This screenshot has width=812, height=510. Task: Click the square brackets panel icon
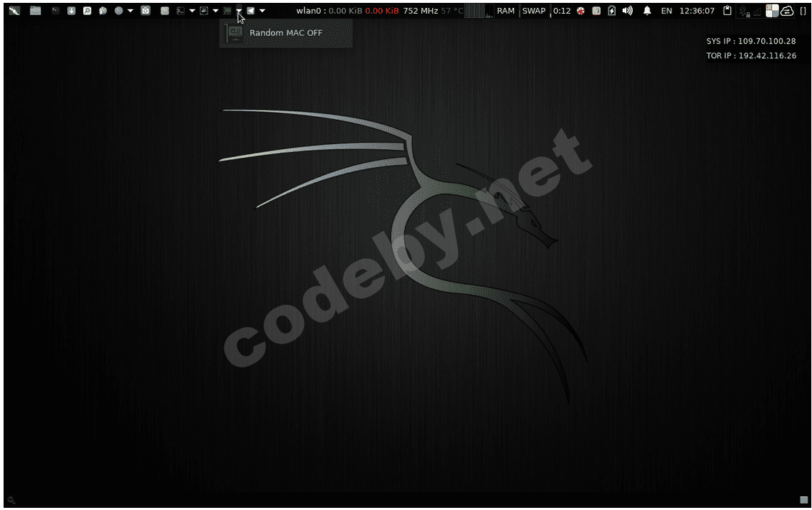click(803, 10)
